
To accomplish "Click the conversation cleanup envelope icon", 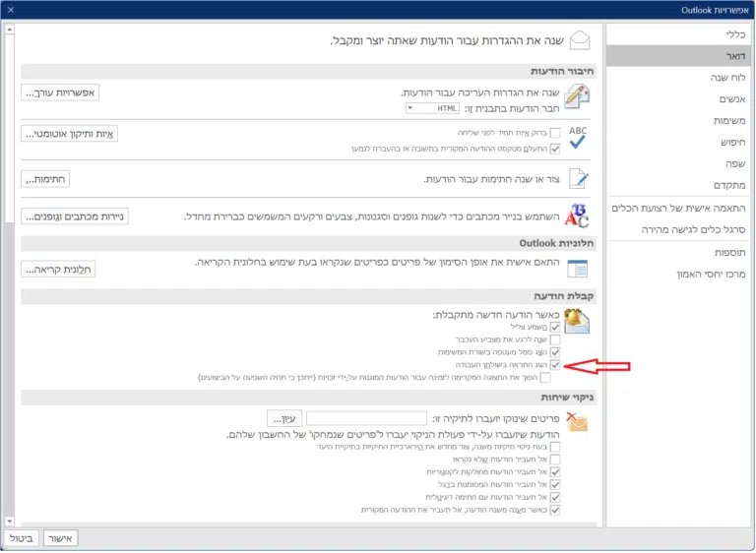I will click(577, 422).
